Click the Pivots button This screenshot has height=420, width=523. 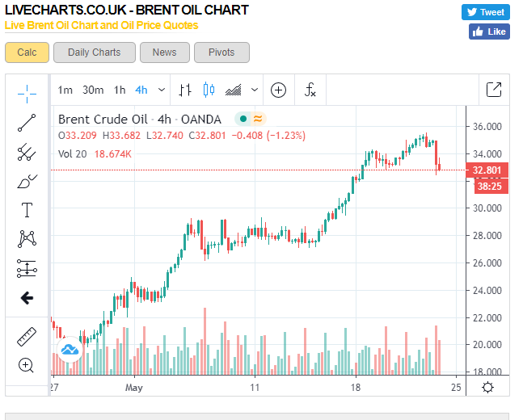pyautogui.click(x=221, y=52)
